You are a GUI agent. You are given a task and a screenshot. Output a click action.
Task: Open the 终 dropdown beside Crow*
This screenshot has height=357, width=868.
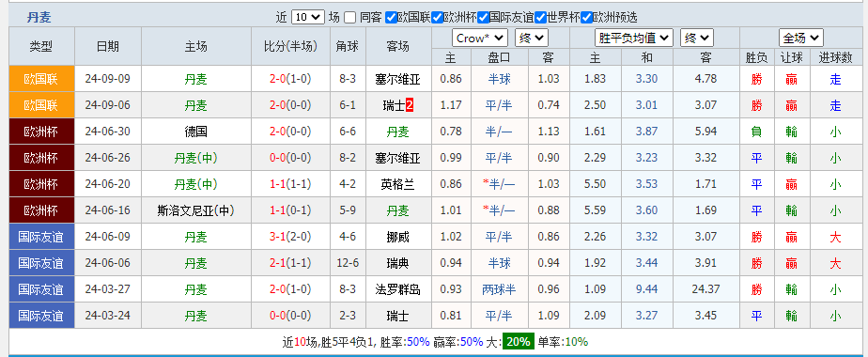point(532,39)
